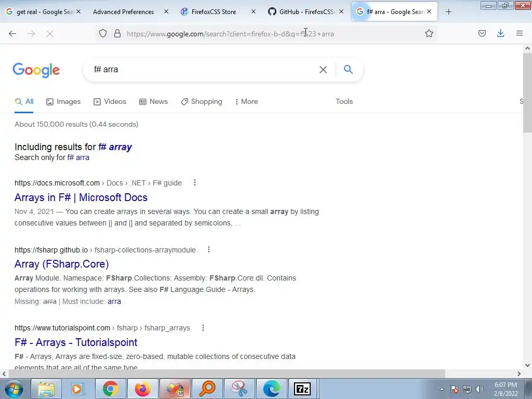Viewport: 532px width, 399px height.
Task: Expand the More search filters dropdown
Action: [247, 101]
